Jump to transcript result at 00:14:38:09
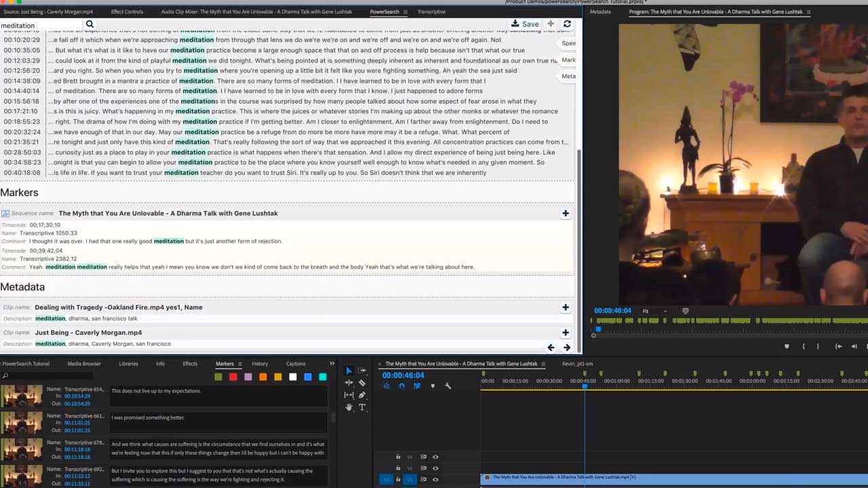Image resolution: width=868 pixels, height=488 pixels. 22,81
